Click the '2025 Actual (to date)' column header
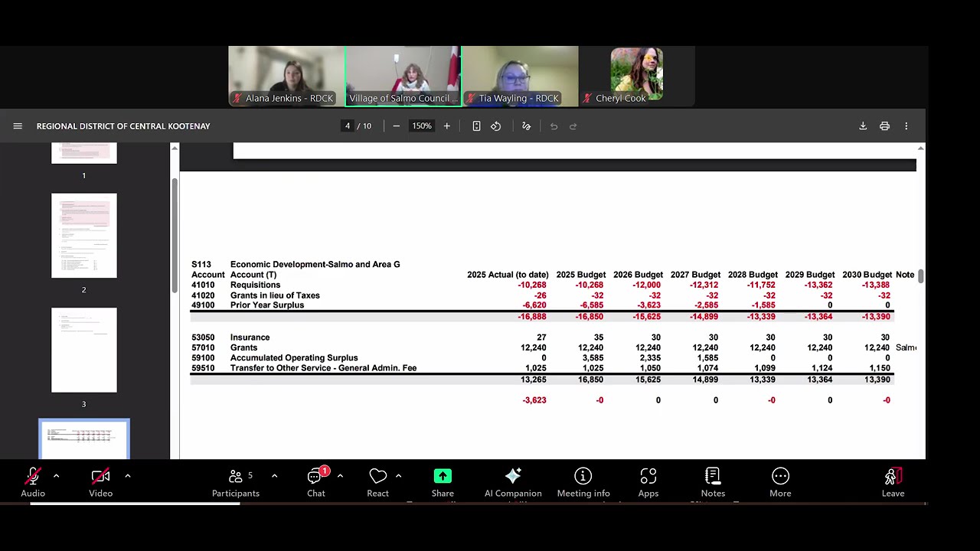The height and width of the screenshot is (551, 980). point(508,275)
